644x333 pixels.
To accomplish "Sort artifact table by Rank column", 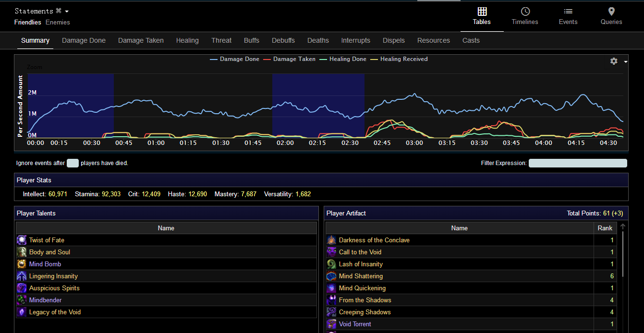I will click(605, 228).
